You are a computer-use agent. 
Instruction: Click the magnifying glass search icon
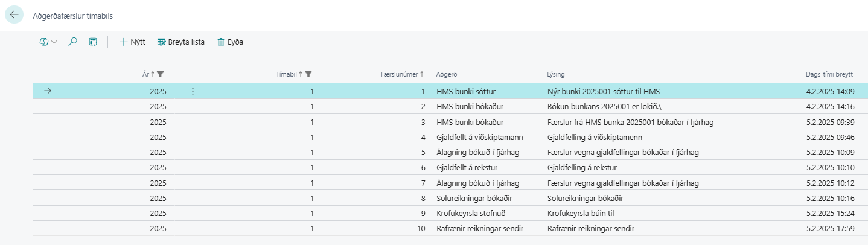pos(73,42)
